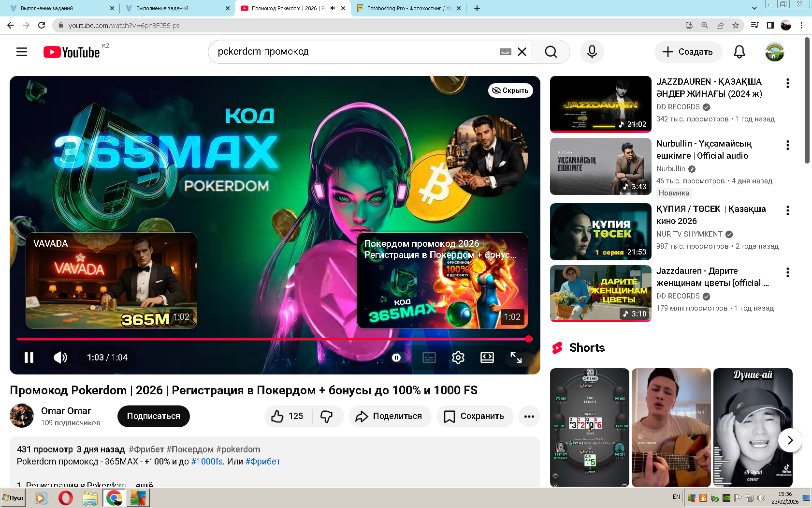The width and height of the screenshot is (812, 508).
Task: Mute the tab via speaker icon
Action: point(333,8)
